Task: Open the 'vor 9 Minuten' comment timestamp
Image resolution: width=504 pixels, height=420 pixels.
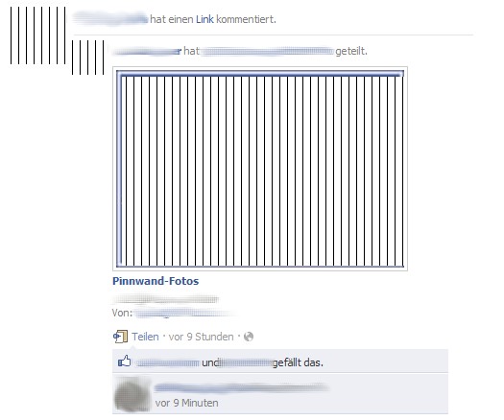Action: pos(187,403)
